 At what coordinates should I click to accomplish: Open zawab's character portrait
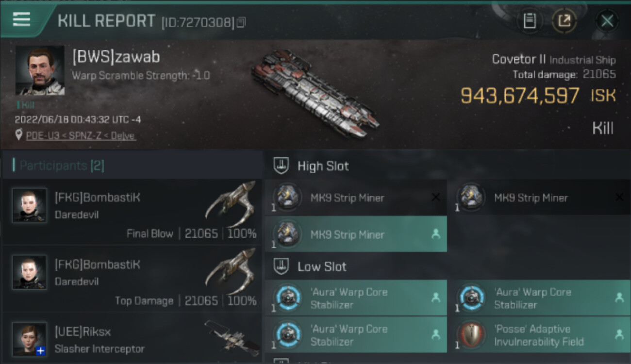pyautogui.click(x=40, y=70)
